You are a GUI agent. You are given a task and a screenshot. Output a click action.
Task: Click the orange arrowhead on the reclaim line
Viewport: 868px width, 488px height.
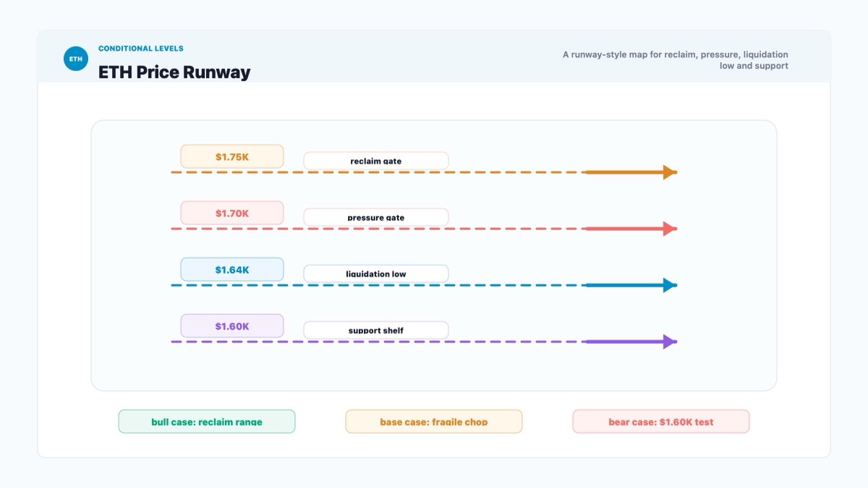pos(670,172)
